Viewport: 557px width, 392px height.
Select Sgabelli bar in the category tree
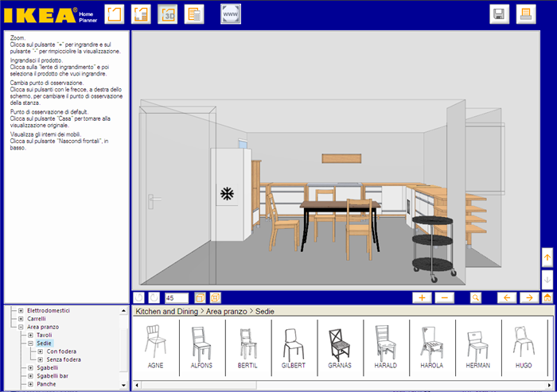(53, 376)
